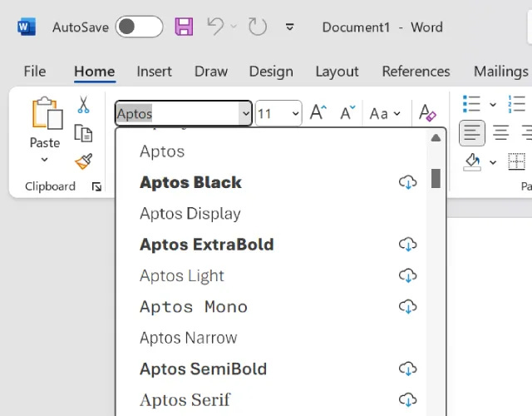This screenshot has width=532, height=416.
Task: Switch to the Design tab
Action: pyautogui.click(x=271, y=72)
